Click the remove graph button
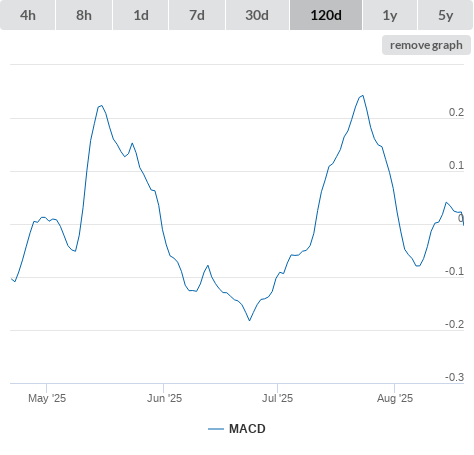 coord(426,45)
